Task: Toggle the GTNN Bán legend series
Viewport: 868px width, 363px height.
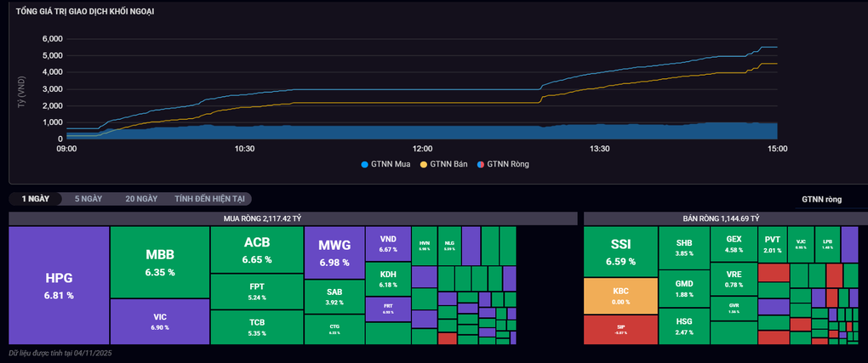Action: click(x=444, y=164)
